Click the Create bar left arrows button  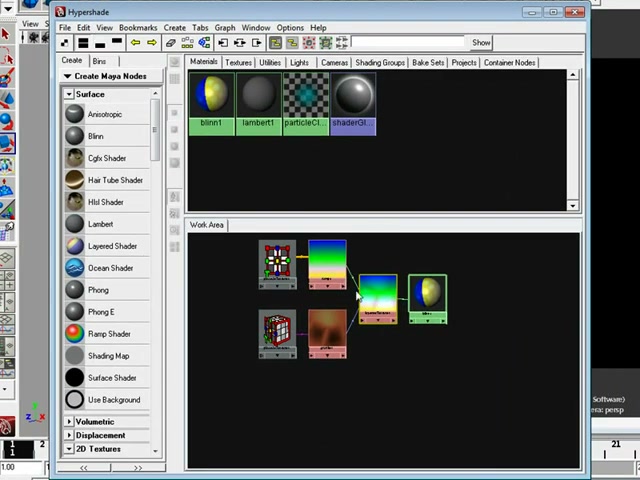pos(84,468)
